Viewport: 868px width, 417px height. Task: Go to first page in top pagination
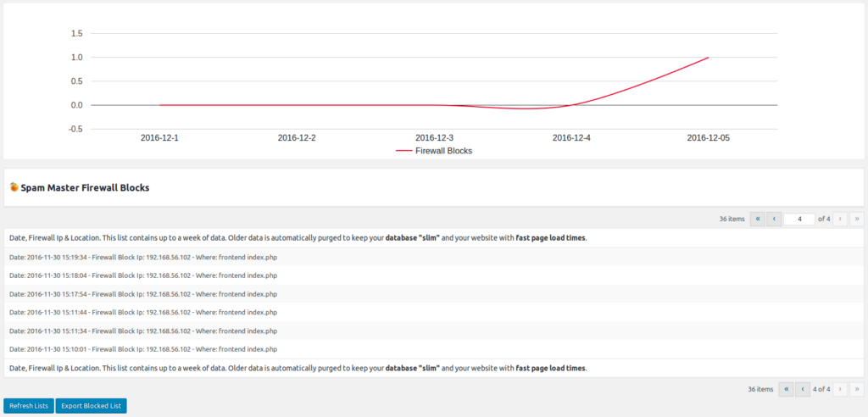757,219
